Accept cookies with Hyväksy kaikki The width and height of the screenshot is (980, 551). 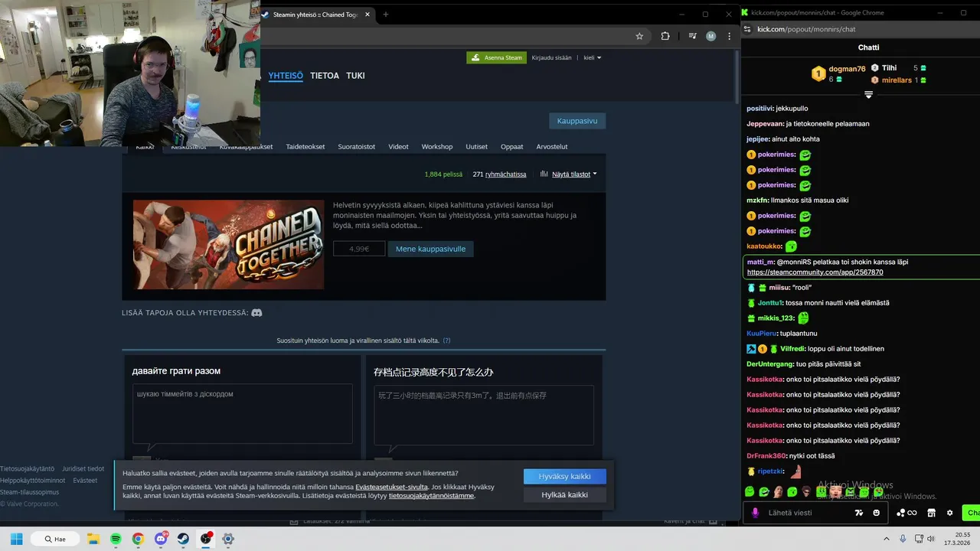[564, 476]
